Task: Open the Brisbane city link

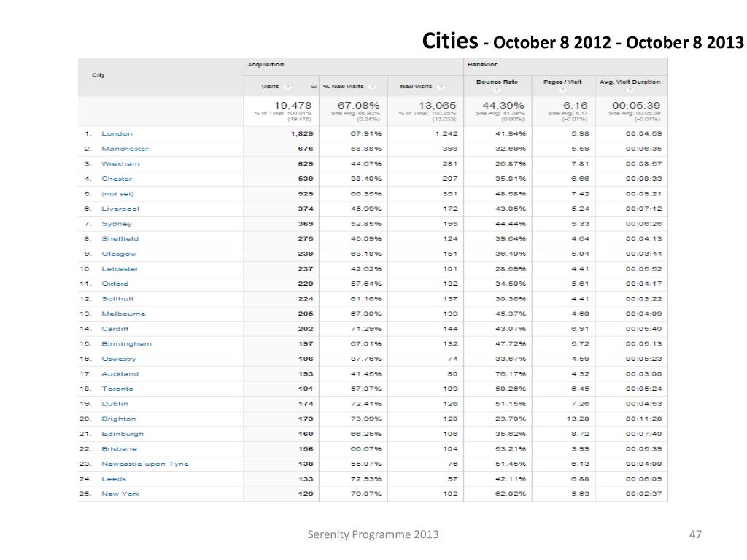Action: tap(119, 448)
